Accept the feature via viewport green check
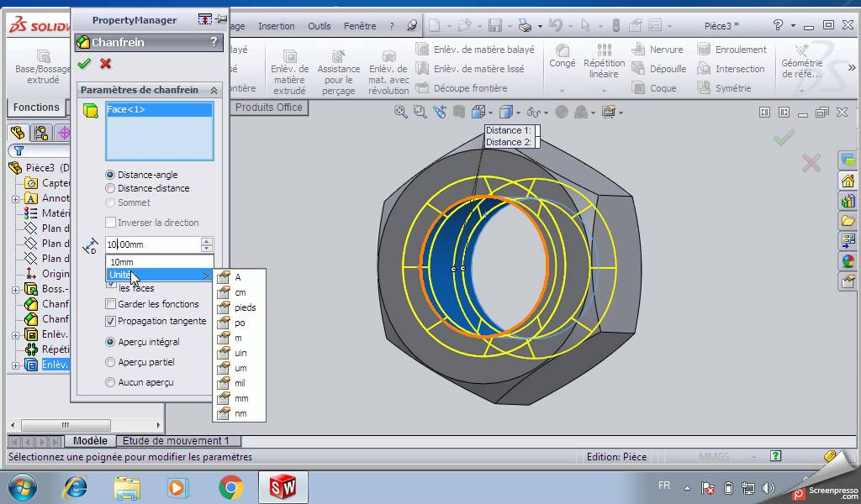This screenshot has height=504, width=861. point(784,137)
